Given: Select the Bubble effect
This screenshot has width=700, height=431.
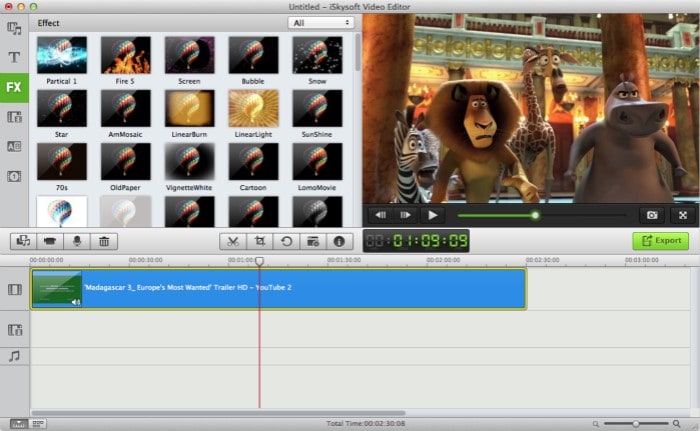Looking at the screenshot, I should pos(253,55).
